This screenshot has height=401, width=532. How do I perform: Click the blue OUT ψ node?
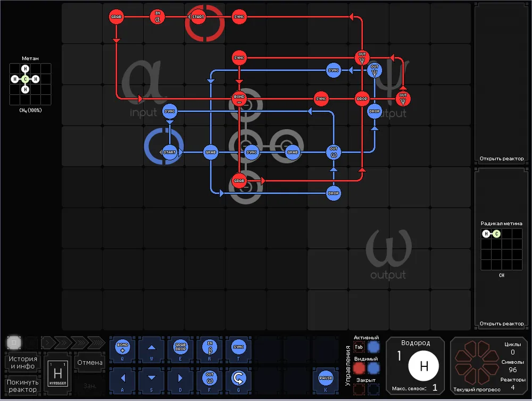(x=375, y=70)
